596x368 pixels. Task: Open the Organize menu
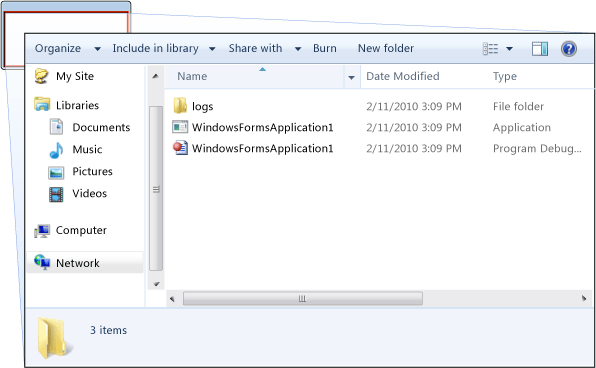coord(68,48)
